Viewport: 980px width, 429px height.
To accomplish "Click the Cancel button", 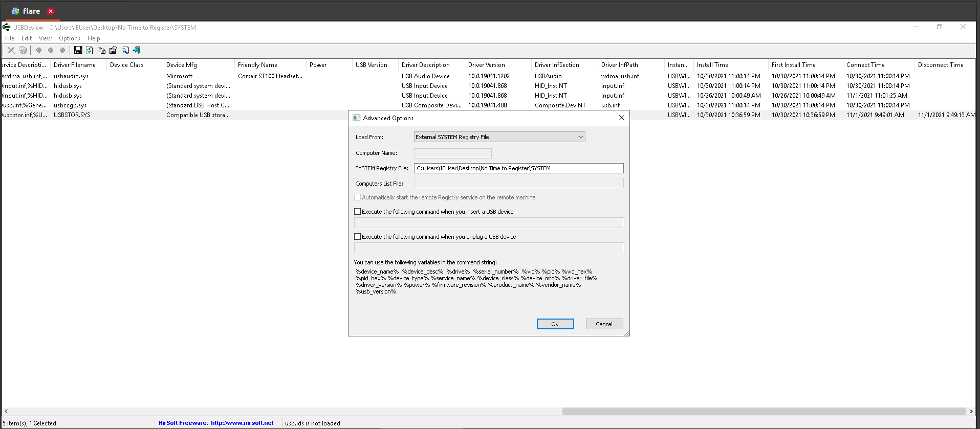I will click(x=604, y=324).
